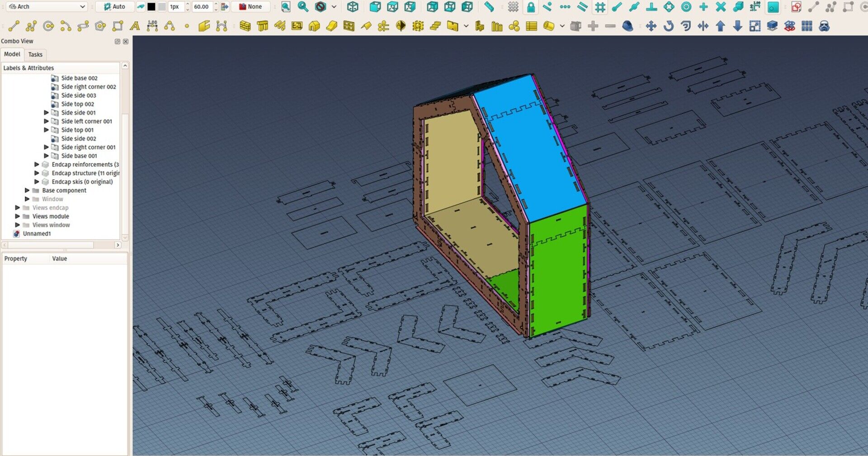Expand Endcap reinforcements group
This screenshot has height=456, width=868.
37,165
